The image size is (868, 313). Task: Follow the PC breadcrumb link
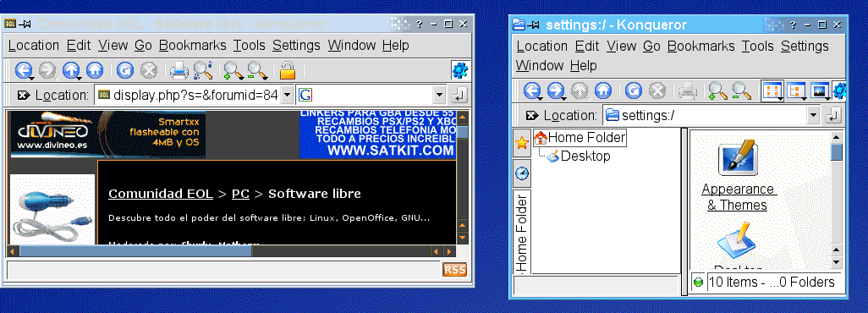[240, 194]
